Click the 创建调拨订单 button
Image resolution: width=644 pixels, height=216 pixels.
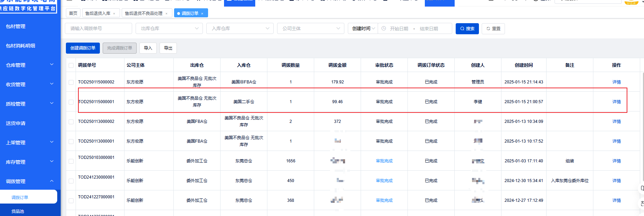pyautogui.click(x=83, y=48)
